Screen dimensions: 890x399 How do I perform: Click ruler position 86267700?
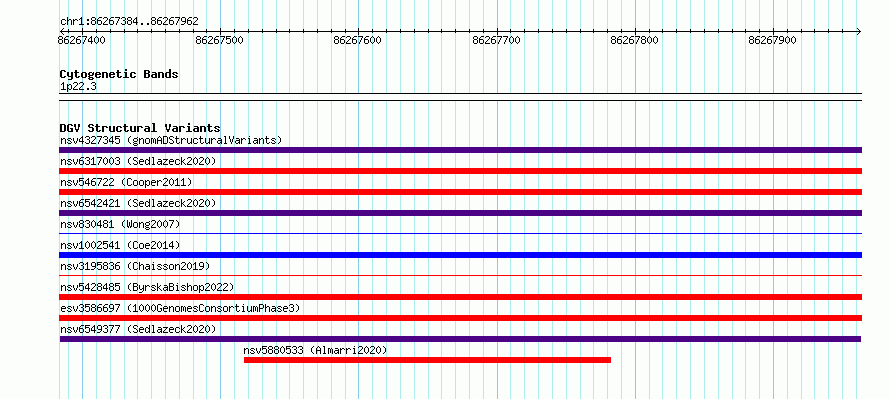pyautogui.click(x=496, y=40)
